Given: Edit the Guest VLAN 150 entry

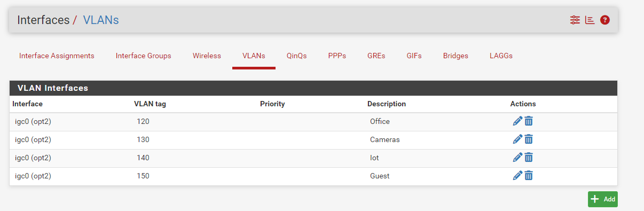Looking at the screenshot, I should 517,176.
